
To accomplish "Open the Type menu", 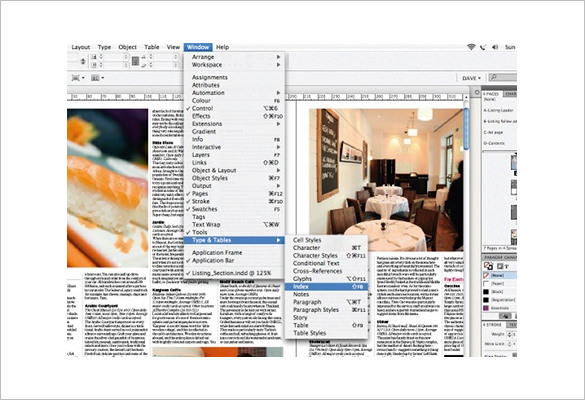I will (104, 47).
